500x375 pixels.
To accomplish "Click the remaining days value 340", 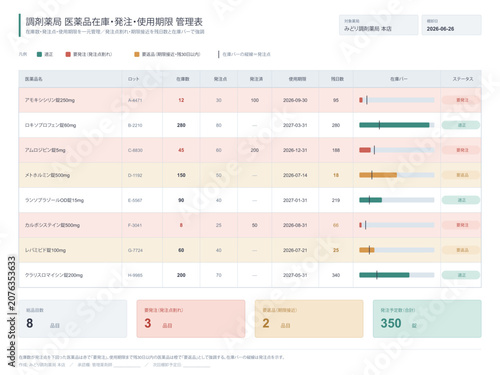I will (x=336, y=275).
